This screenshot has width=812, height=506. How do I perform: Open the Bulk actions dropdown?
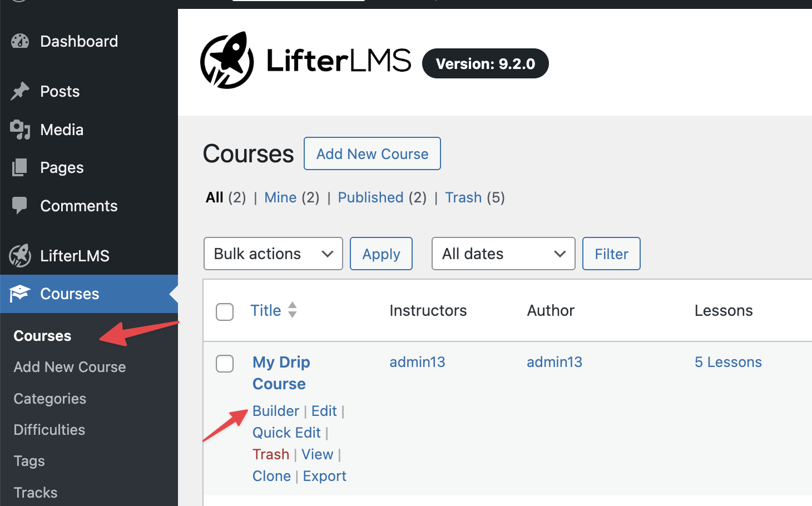(273, 254)
